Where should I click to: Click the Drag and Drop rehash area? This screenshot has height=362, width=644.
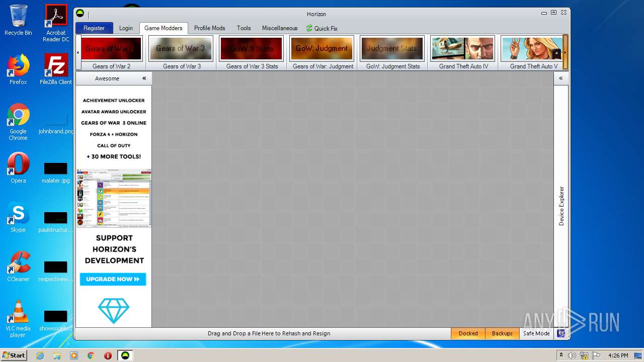click(269, 333)
